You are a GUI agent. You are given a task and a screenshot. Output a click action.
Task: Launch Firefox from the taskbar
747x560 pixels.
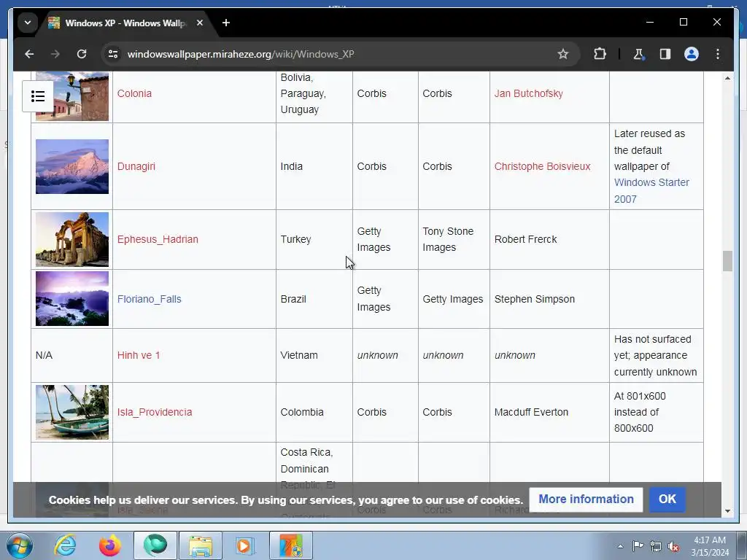tap(110, 545)
